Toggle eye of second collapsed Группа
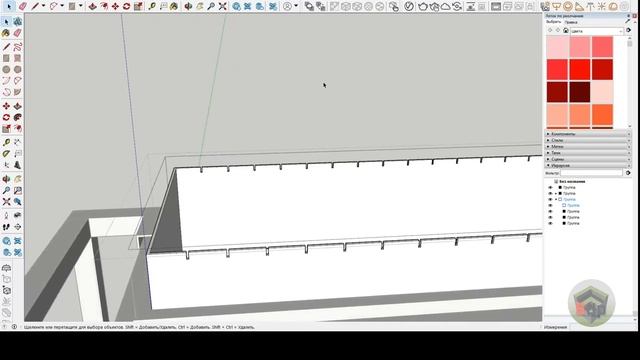Viewport: 640px width, 360px height. (550, 193)
